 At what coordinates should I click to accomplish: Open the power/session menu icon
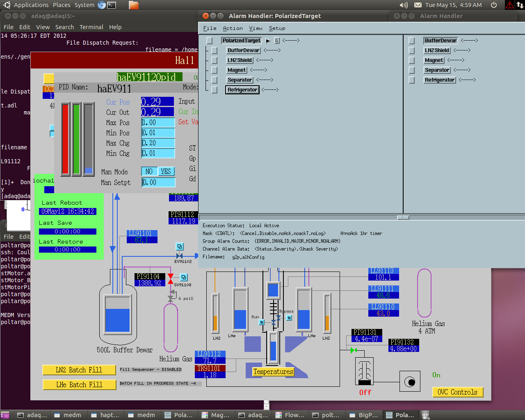click(494, 5)
